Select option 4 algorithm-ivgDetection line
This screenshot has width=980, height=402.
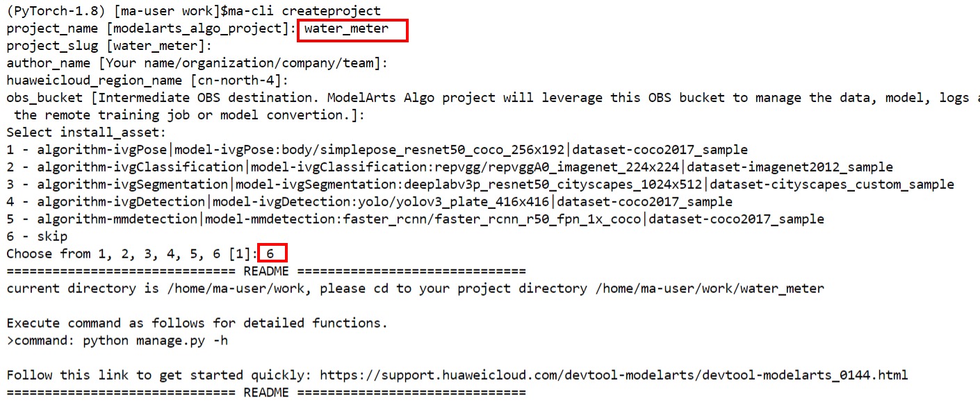click(x=368, y=202)
